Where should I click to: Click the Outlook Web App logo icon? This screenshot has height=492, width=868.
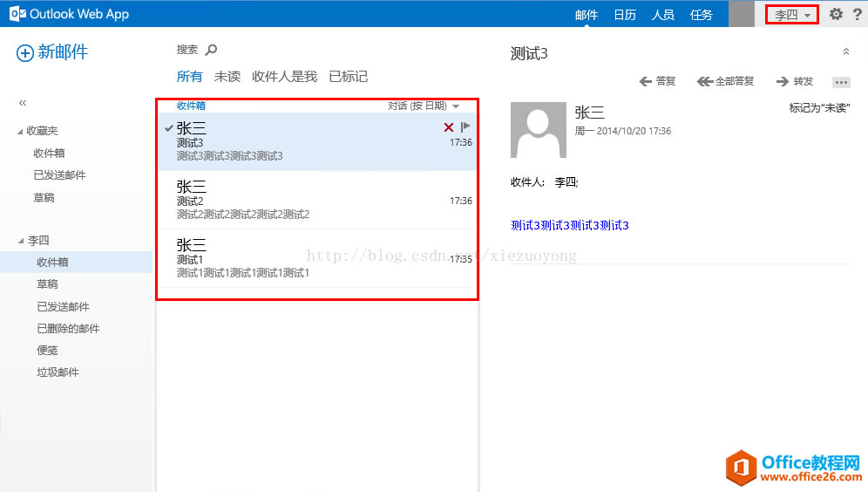tap(17, 14)
